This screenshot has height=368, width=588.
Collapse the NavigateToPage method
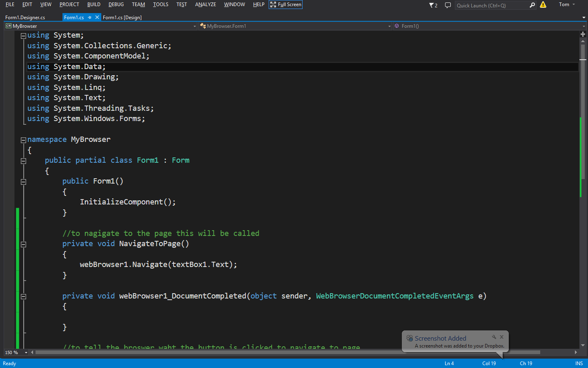point(23,245)
